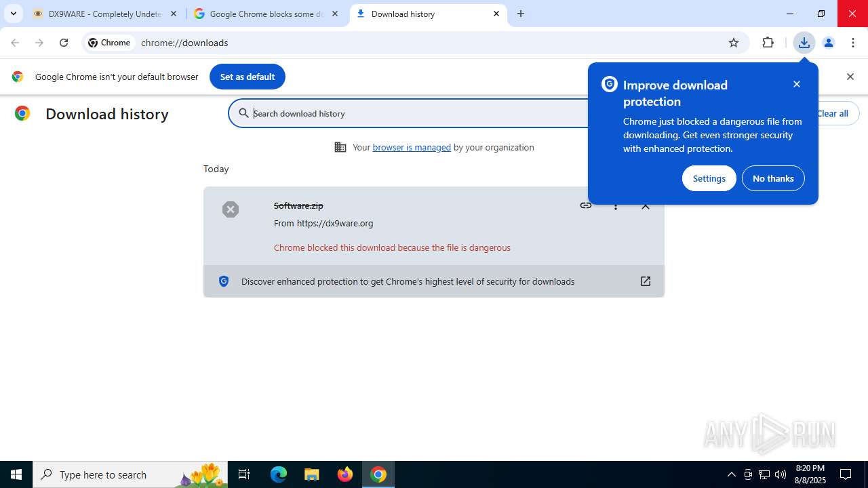Viewport: 868px width, 488px height.
Task: Bookmark this page with star icon
Action: coord(734,43)
